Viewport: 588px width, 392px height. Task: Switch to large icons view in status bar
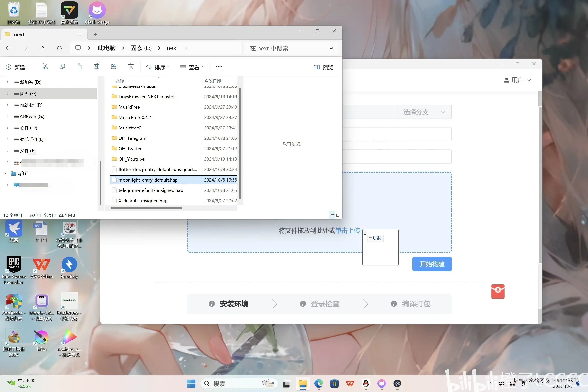pyautogui.click(x=338, y=215)
